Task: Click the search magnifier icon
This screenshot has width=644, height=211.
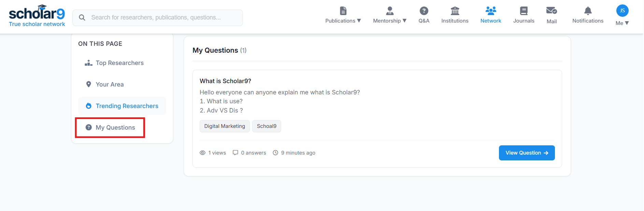Action: coord(82,17)
